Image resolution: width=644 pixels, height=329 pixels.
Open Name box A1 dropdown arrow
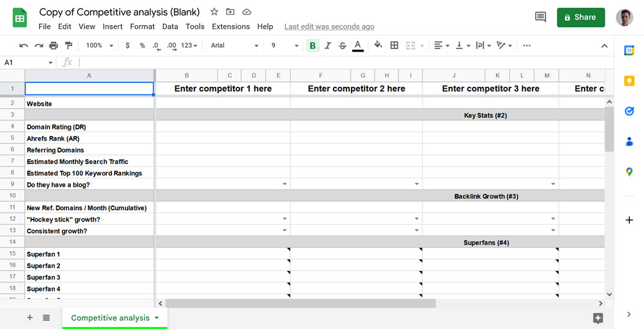pyautogui.click(x=50, y=62)
